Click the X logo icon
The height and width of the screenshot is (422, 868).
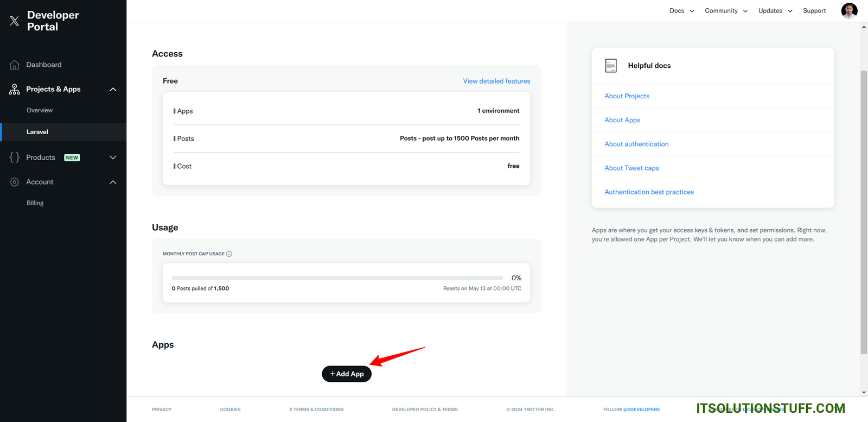tap(15, 21)
